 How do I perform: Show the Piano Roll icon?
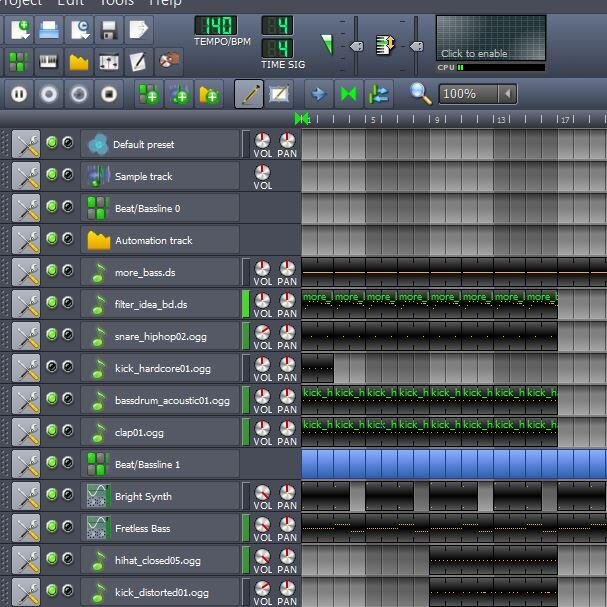48,62
